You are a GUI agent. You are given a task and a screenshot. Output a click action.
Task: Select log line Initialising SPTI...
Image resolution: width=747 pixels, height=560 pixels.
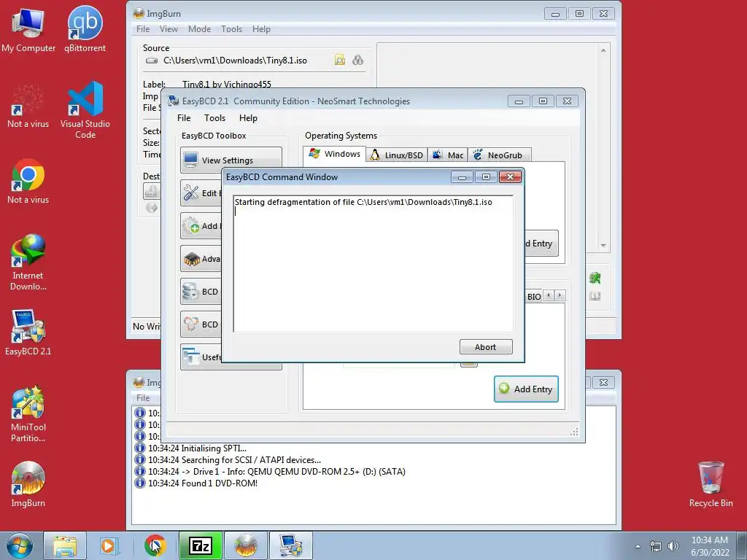197,448
